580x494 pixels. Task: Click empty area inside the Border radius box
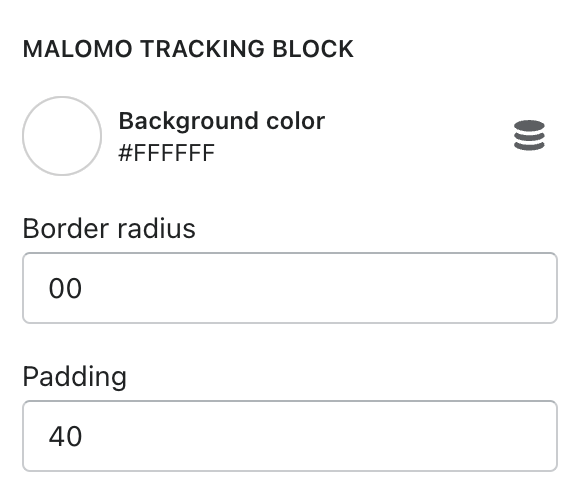coord(318,288)
